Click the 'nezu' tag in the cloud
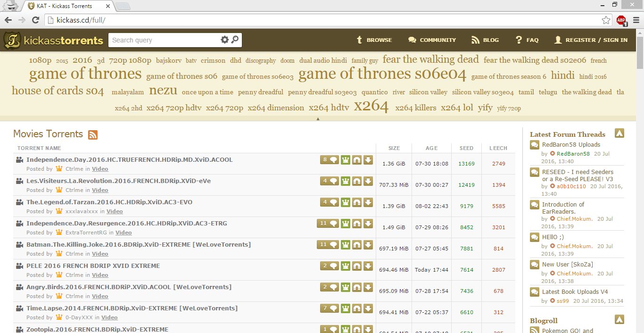Screen dimensions: 644x333 (x=163, y=91)
